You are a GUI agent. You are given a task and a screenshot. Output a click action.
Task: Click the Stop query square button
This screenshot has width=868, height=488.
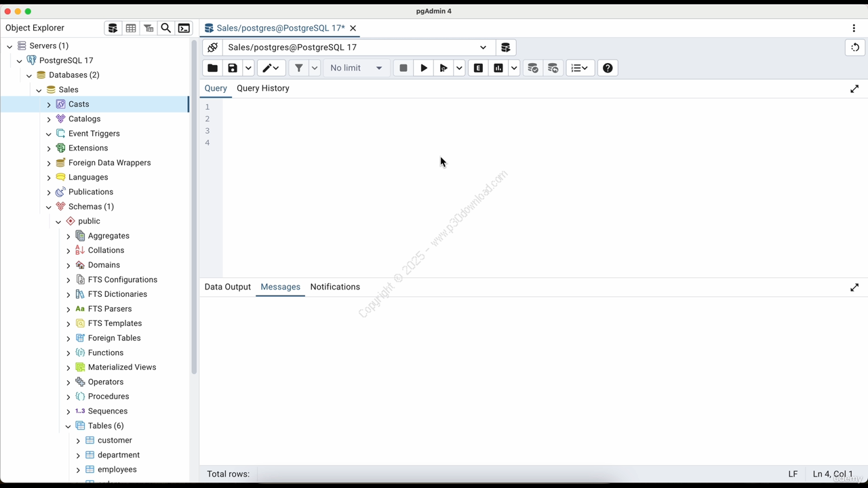tap(403, 68)
